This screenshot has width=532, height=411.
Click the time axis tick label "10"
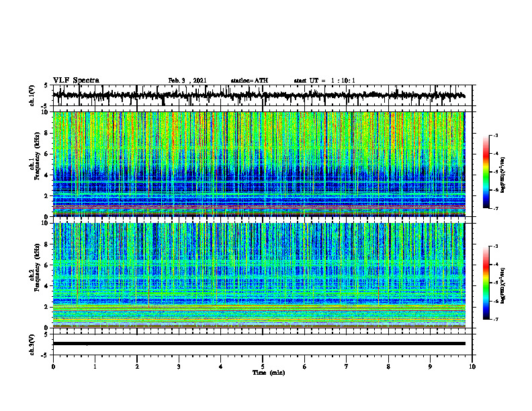472,367
